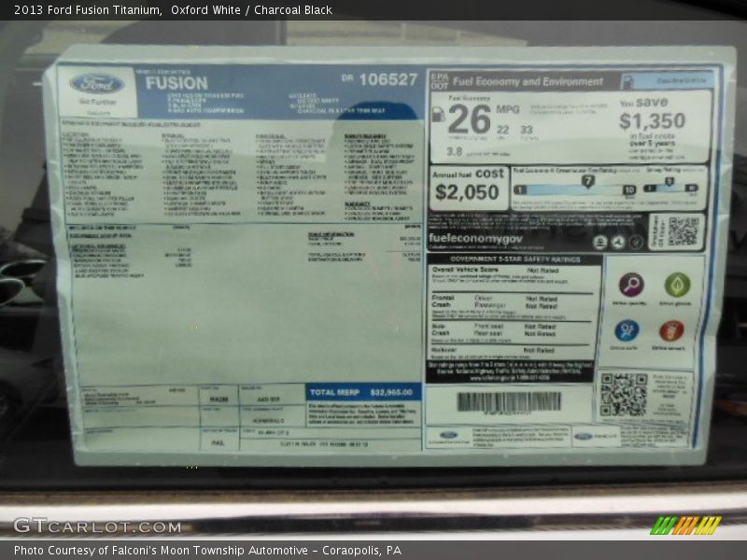Click the FUSION model title
The height and width of the screenshot is (560, 747).
tap(176, 82)
